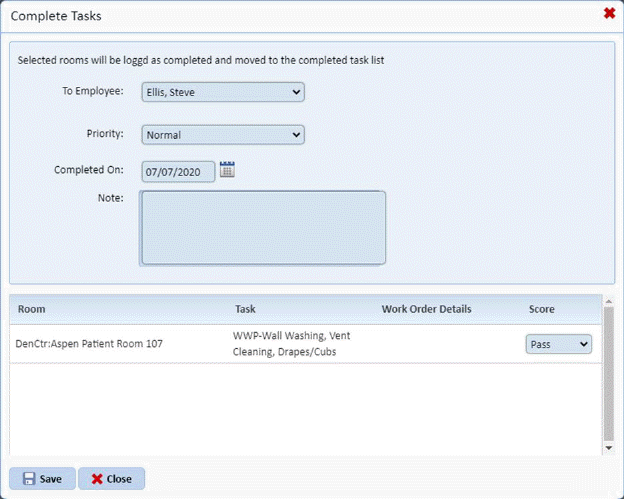Click the Score column header
The image size is (624, 499).
coord(541,309)
